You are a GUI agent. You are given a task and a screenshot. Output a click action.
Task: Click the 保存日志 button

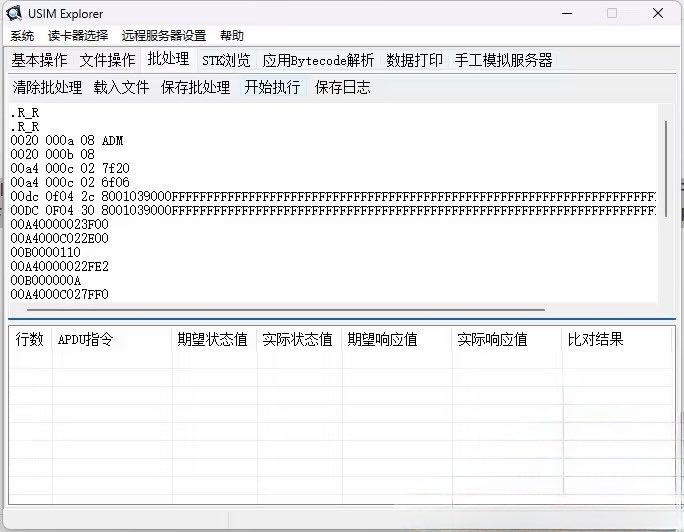pos(342,87)
